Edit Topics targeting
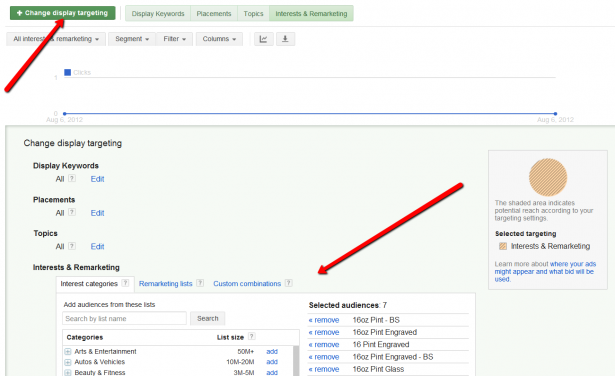Image resolution: width=615 pixels, height=376 pixels. [97, 247]
